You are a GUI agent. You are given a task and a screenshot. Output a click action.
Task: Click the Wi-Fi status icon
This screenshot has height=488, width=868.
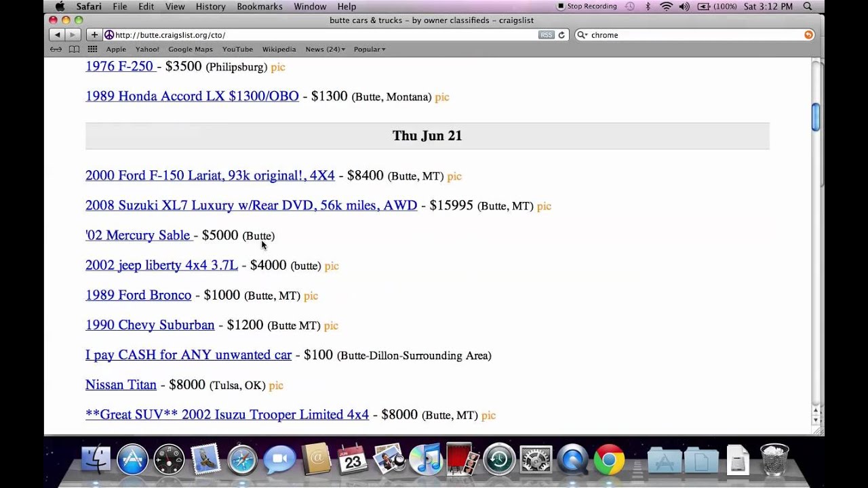tap(667, 6)
